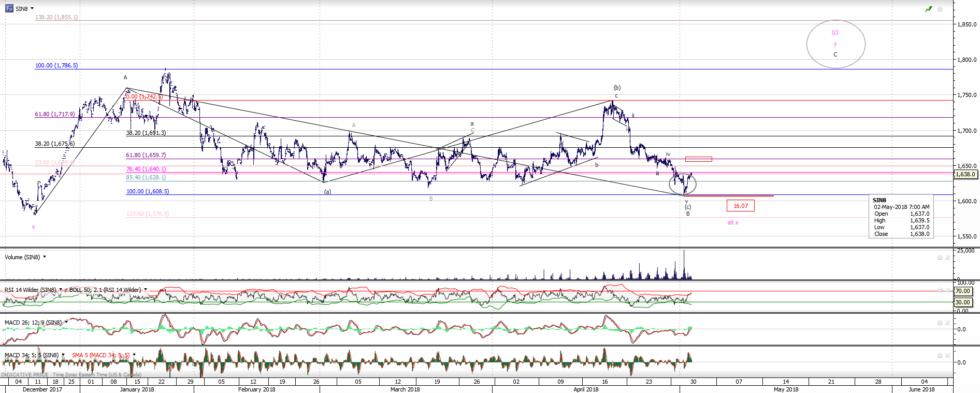Open the MACD 34; 5; 5 dropdown

point(63,355)
